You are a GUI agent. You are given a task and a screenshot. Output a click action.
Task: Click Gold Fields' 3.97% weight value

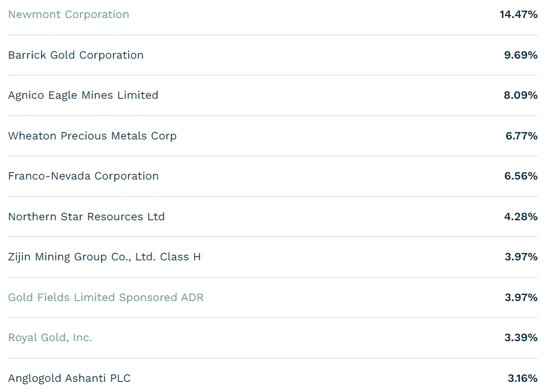click(x=521, y=297)
